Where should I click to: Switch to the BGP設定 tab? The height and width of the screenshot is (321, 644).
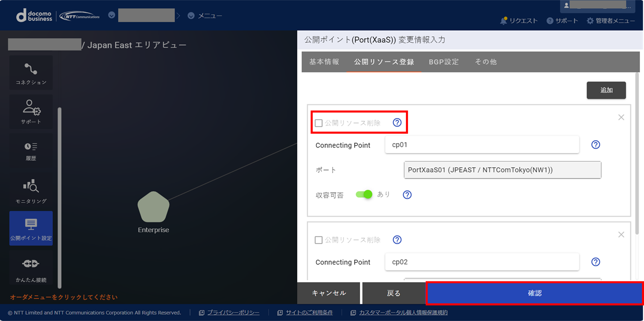point(444,62)
